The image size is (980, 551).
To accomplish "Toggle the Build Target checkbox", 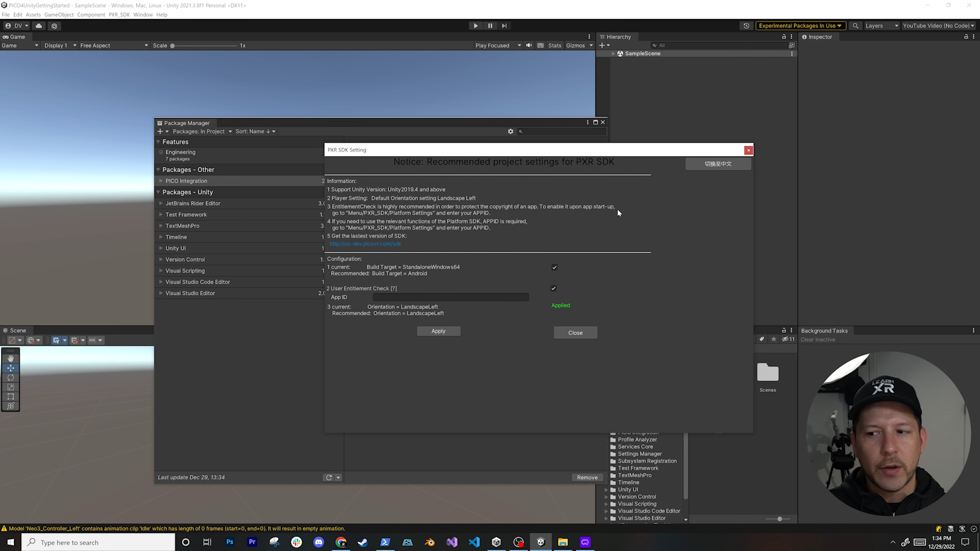I will tap(554, 268).
